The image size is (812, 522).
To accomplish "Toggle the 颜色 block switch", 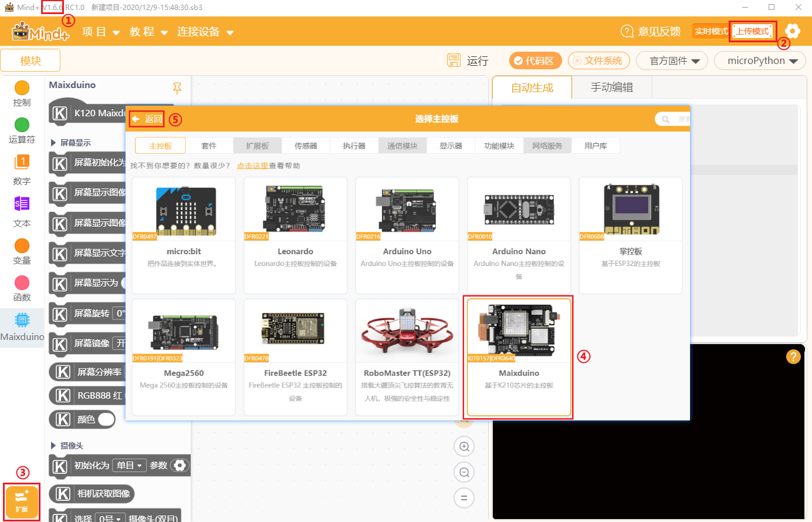I will [107, 419].
